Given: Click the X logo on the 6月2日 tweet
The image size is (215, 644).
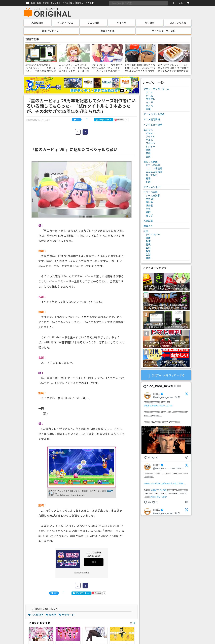Looking at the screenshot, I should tap(187, 510).
